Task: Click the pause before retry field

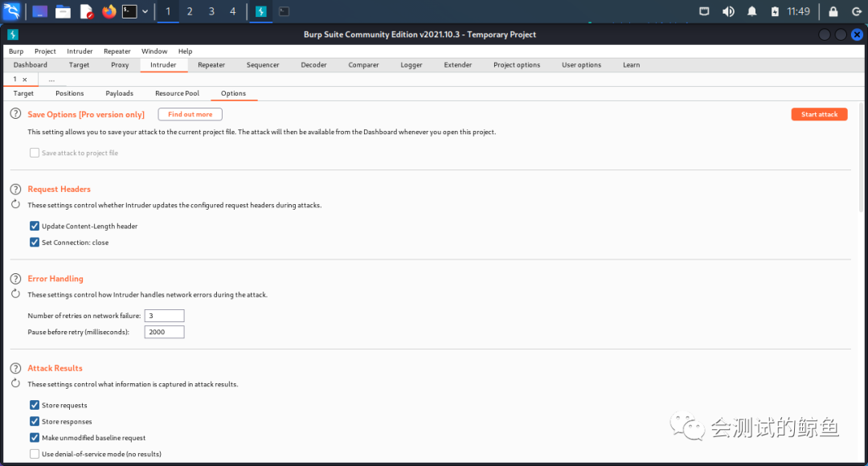Action: coord(165,332)
